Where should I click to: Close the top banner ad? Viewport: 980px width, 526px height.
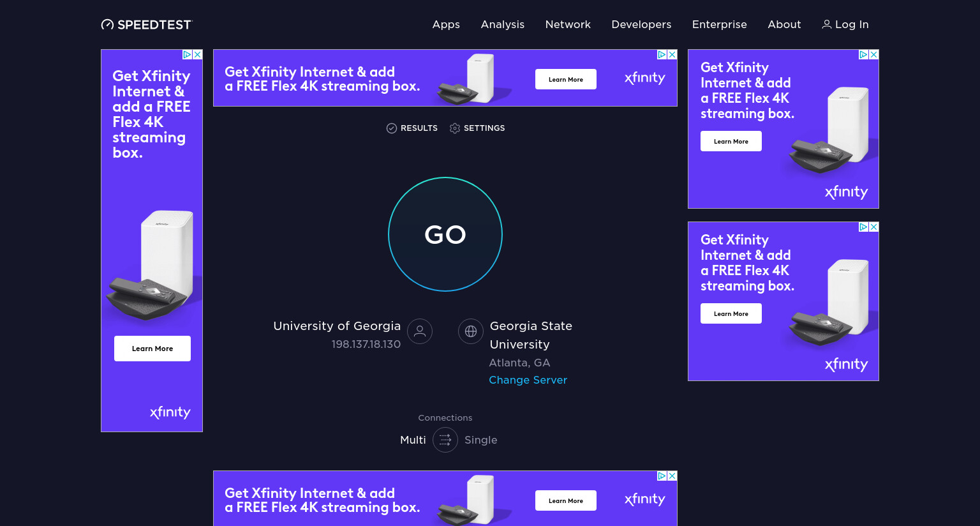tap(672, 55)
